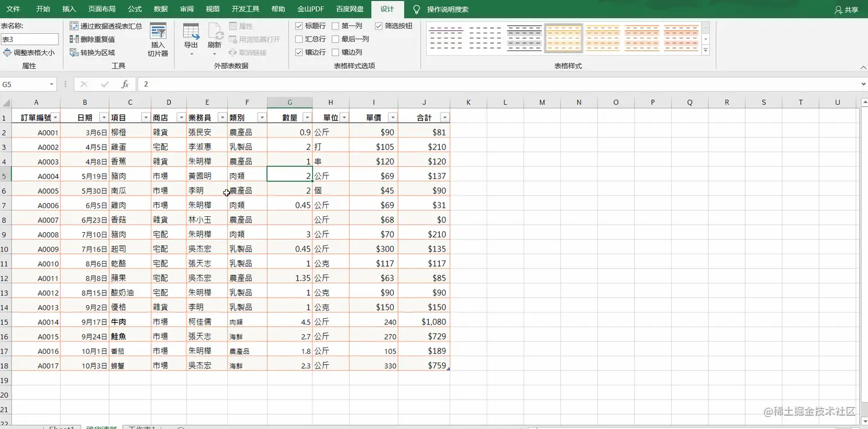The width and height of the screenshot is (868, 429).
Task: Open filter dropdown for 單價 column
Action: tap(393, 118)
